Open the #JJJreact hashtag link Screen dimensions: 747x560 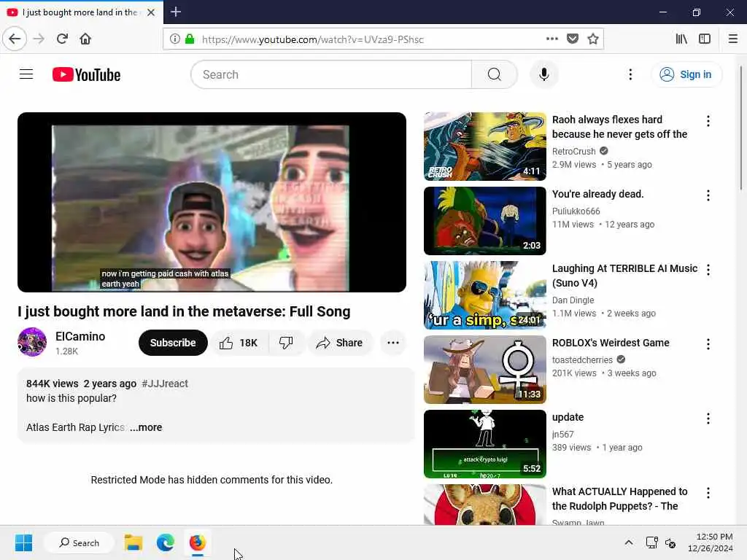[x=165, y=384]
